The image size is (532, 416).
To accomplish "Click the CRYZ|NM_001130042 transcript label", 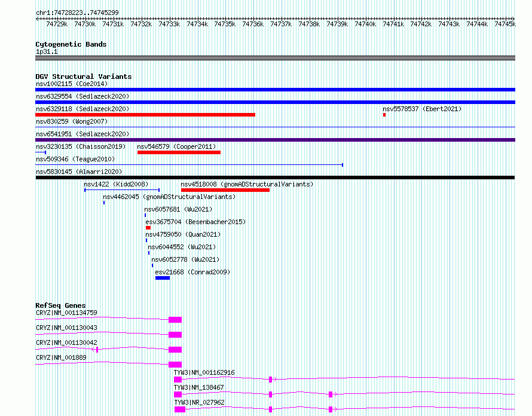I will point(66,342).
